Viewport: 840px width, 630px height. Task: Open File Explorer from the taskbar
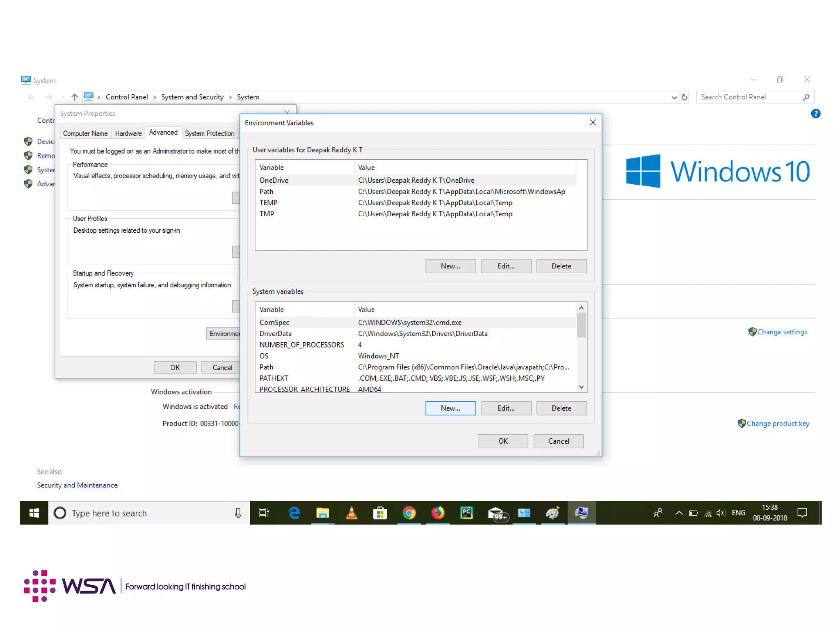[x=323, y=513]
